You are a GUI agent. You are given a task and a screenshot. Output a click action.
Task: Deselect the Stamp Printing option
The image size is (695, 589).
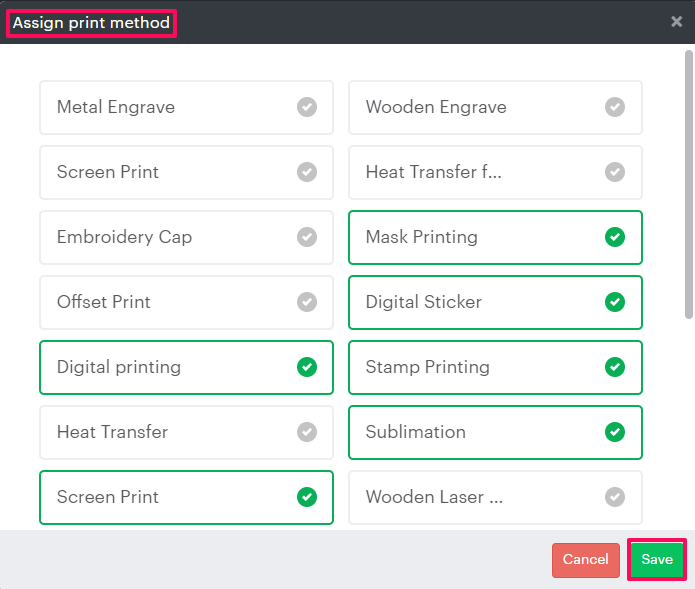[x=495, y=367]
